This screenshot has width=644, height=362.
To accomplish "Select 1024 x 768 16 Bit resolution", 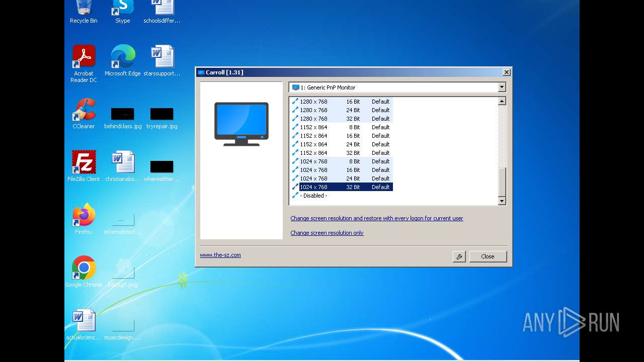I will (342, 170).
